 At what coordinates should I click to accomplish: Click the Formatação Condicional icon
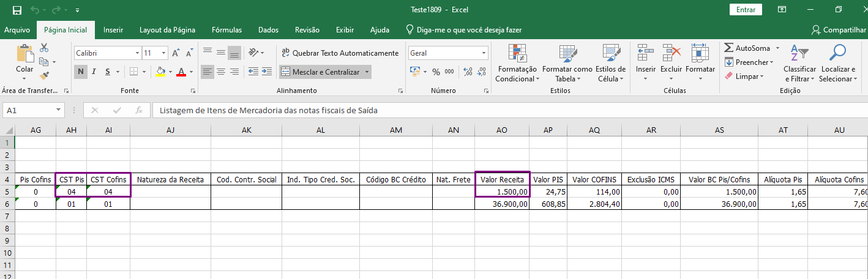517,54
